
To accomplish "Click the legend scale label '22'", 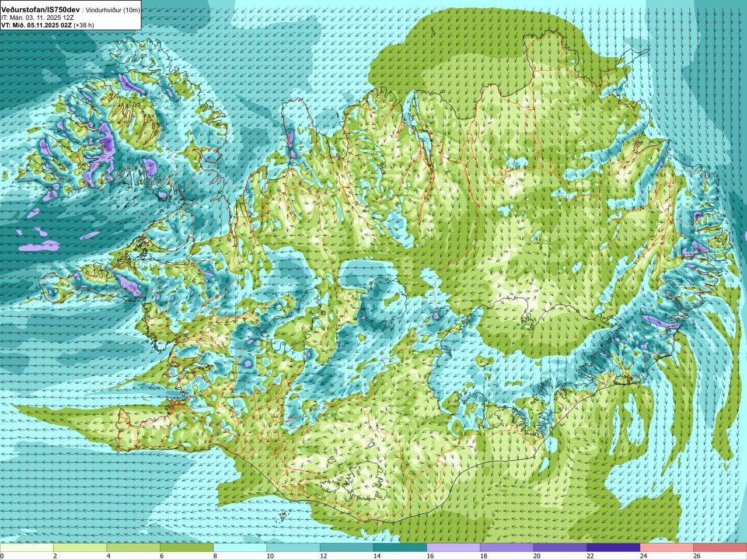I will pyautogui.click(x=591, y=556).
